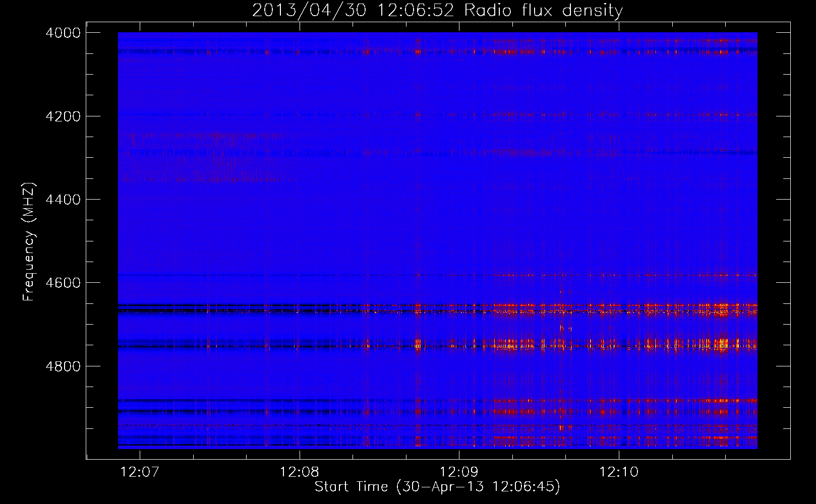Click the plot title "2013/04/30 12:06:52 Radio flux density"
This screenshot has width=816, height=504.
[x=437, y=10]
